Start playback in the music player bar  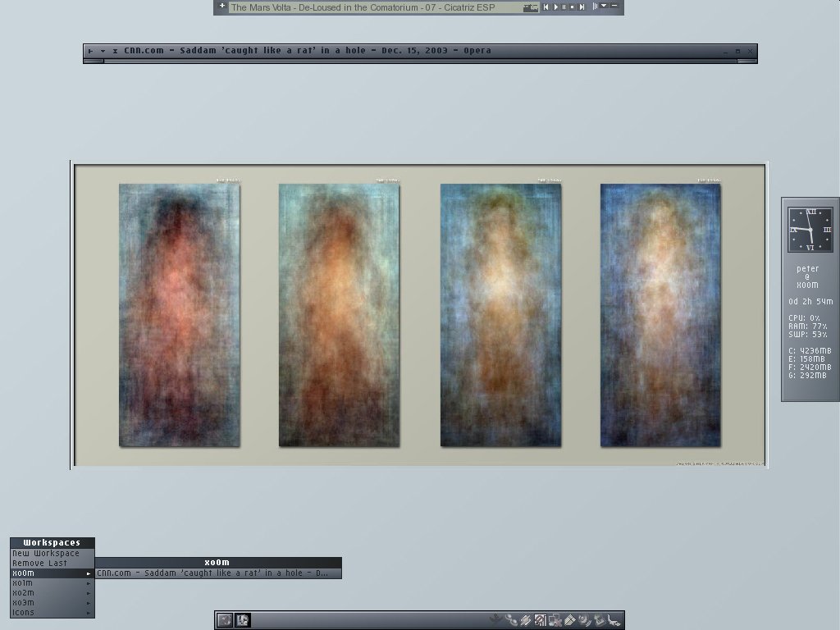point(555,7)
